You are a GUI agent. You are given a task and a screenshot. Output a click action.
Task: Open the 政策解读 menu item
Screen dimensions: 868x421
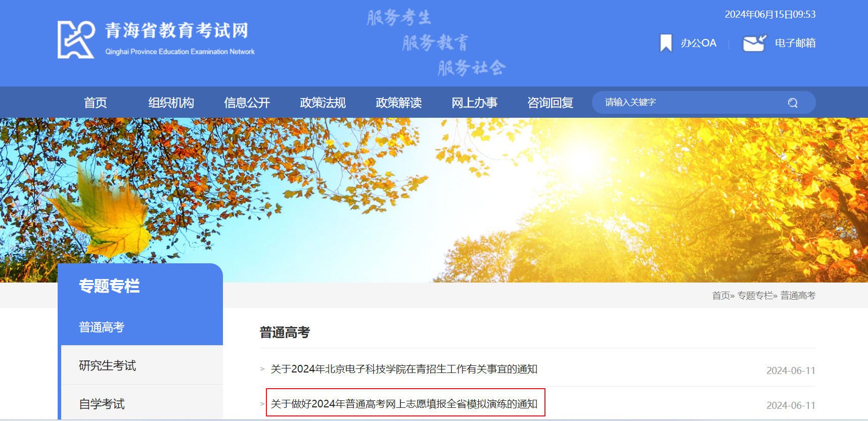click(x=399, y=103)
